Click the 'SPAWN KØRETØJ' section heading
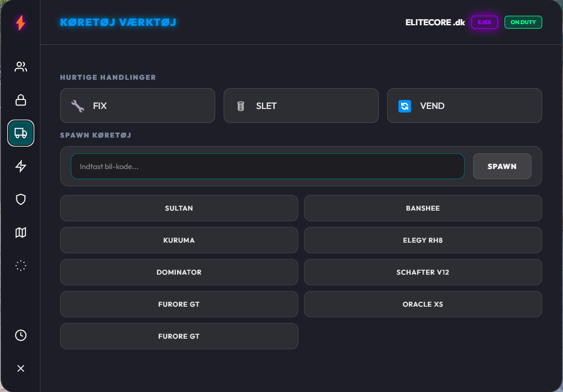Screen dimensions: 563x392 (x=96, y=135)
